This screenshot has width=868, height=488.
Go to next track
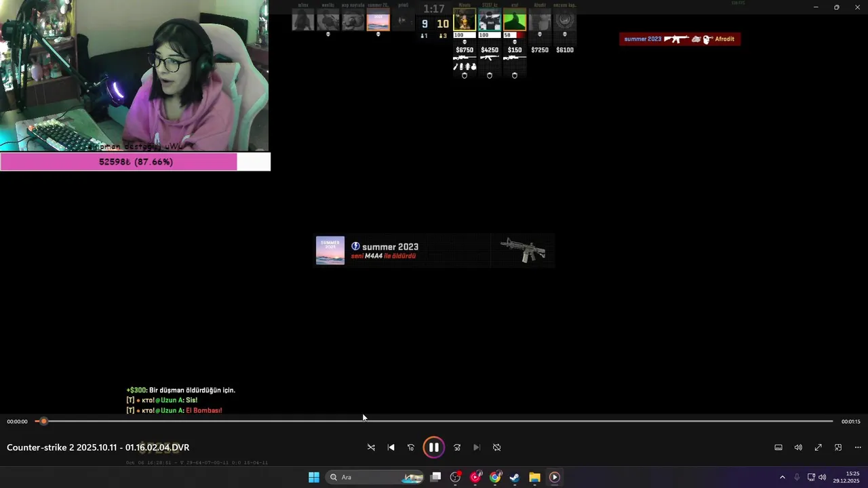pos(477,447)
